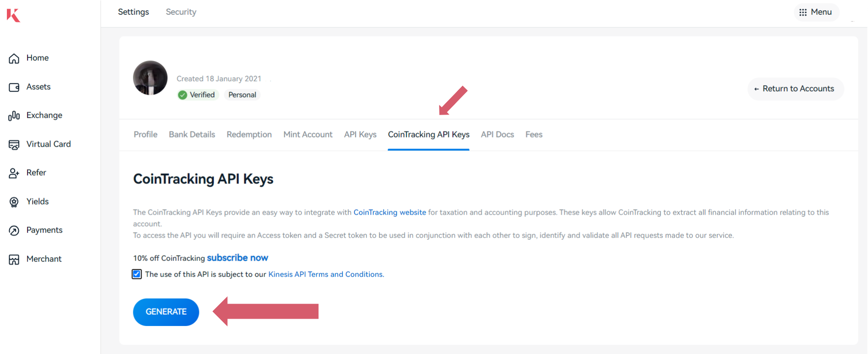Screen dimensions: 868x354
Task: Open the CoinTracking website link
Action: [390, 212]
